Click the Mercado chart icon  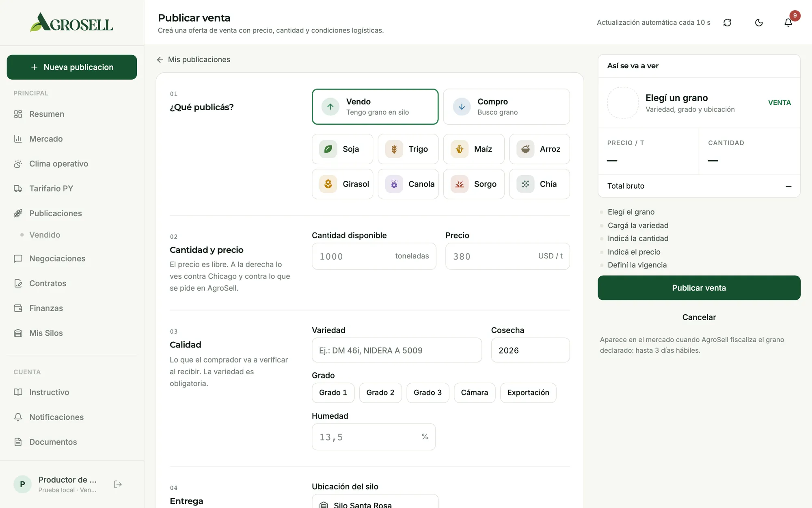(x=18, y=139)
